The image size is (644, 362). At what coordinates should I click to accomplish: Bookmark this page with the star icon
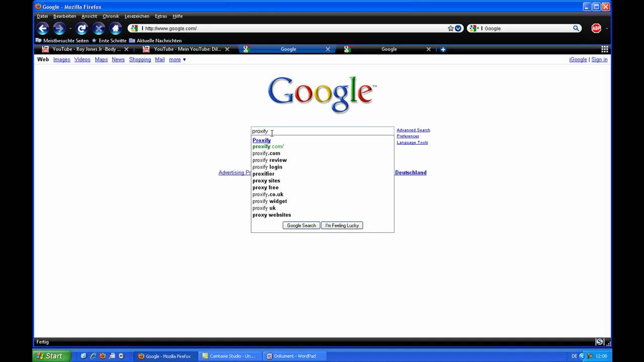[x=451, y=28]
